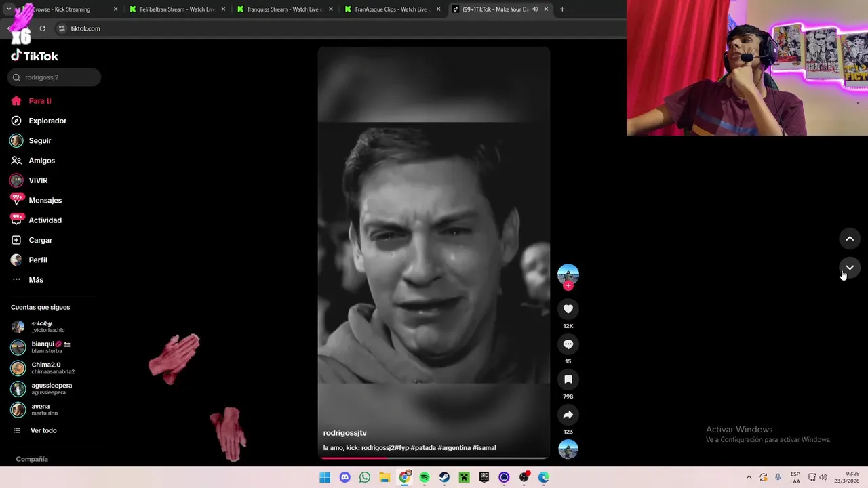This screenshot has width=868, height=488.
Task: Switch ESP LAA input language
Action: click(795, 477)
